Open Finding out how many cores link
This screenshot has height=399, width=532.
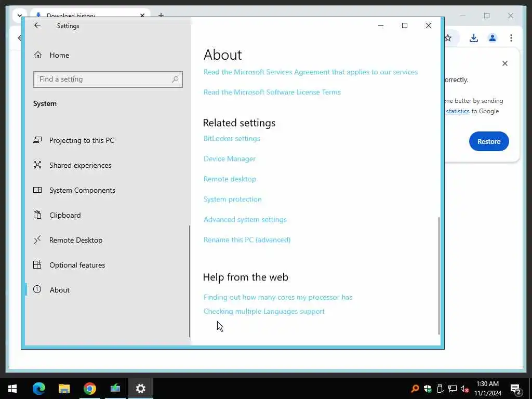278,297
